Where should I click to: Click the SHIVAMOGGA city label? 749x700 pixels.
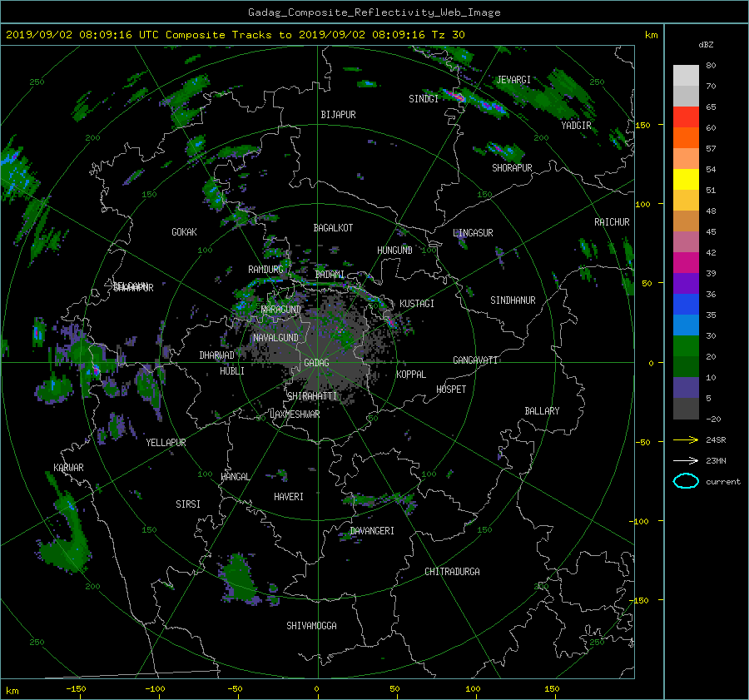click(x=311, y=626)
